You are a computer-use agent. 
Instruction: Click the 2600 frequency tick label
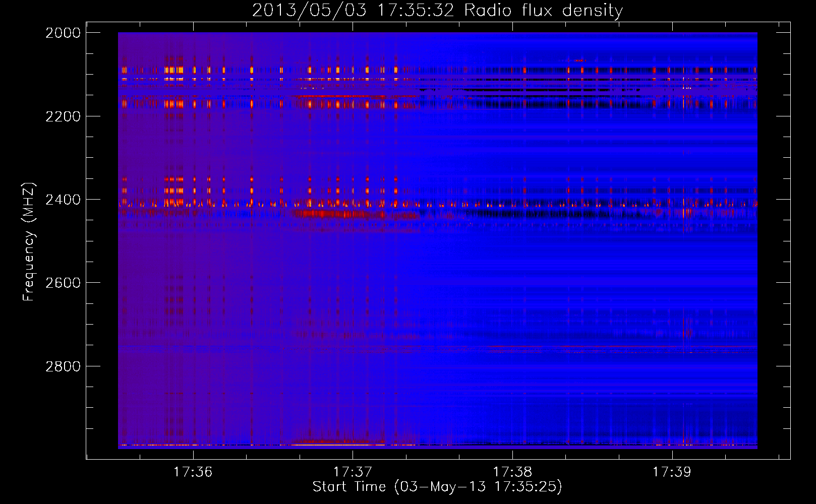(63, 283)
